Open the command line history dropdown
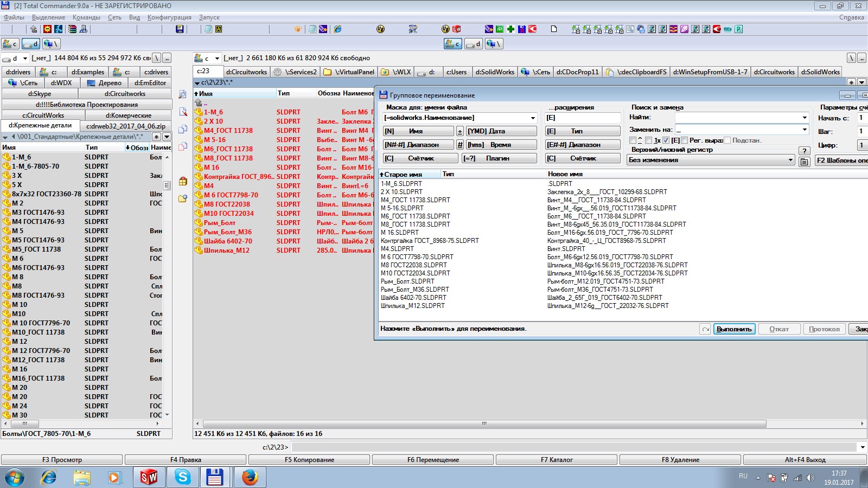Screen dimensions: 868x488 click(x=863, y=447)
